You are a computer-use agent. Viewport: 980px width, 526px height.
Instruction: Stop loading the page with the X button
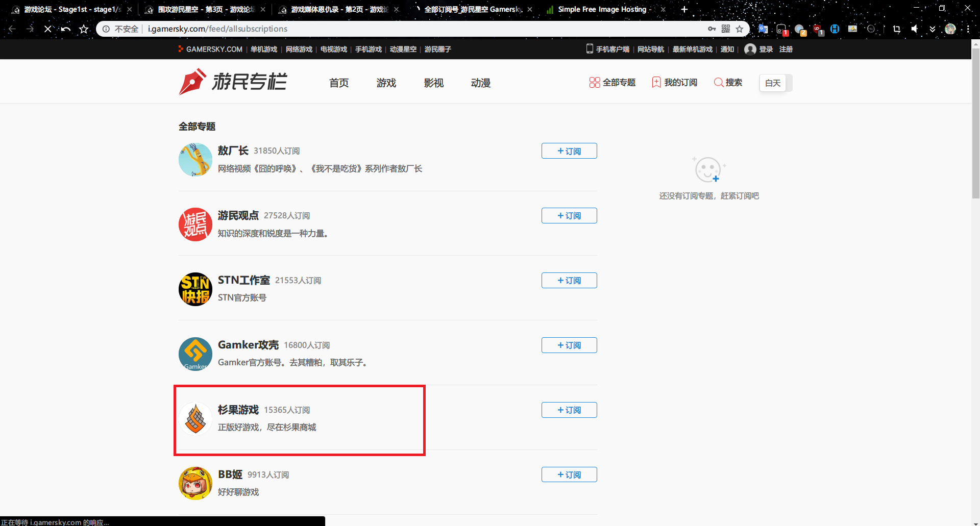[x=47, y=29]
